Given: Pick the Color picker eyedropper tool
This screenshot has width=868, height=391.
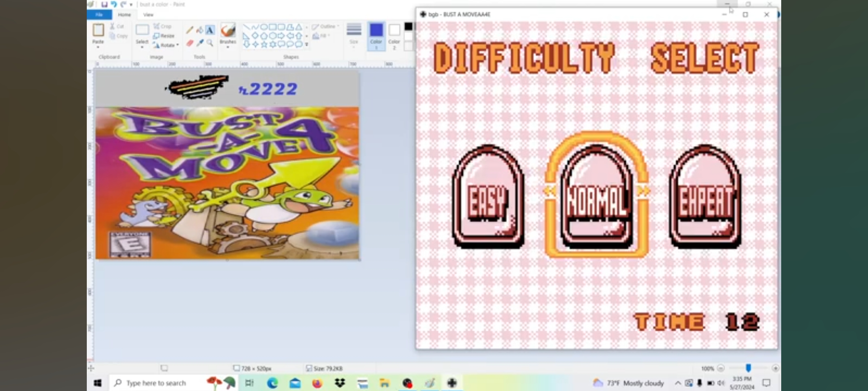Looking at the screenshot, I should (x=200, y=43).
